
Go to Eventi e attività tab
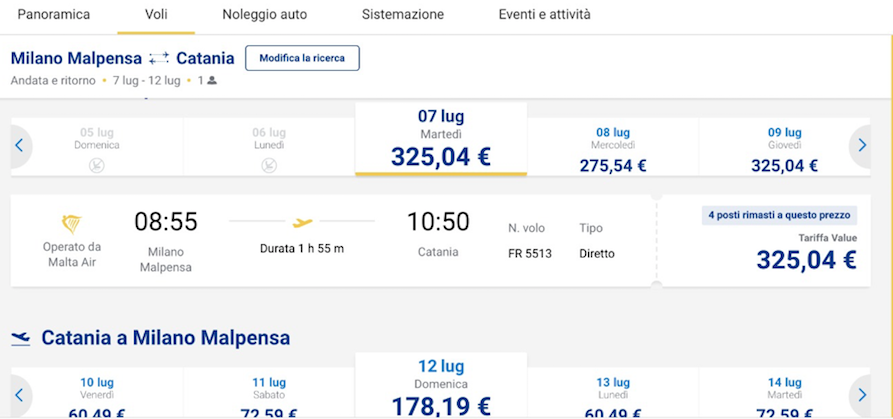coord(544,15)
